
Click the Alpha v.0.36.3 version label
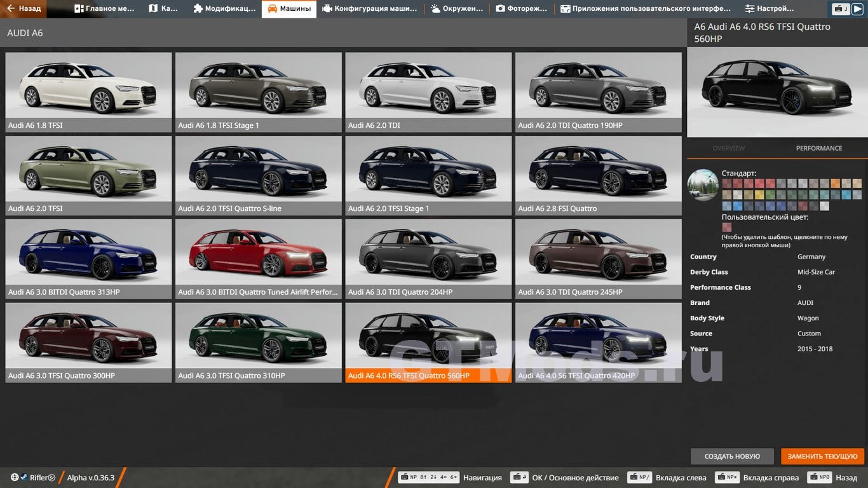coord(91,478)
